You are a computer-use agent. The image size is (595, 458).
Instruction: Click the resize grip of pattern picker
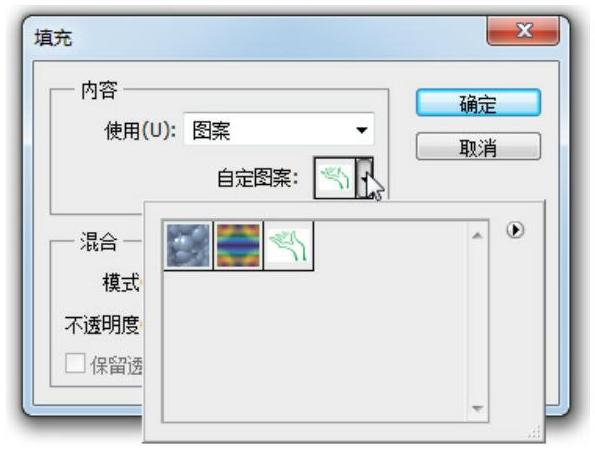535,432
